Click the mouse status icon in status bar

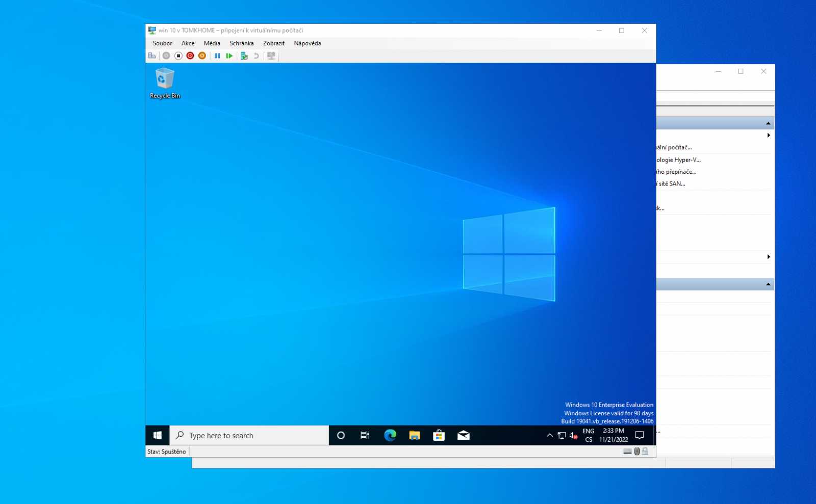637,452
